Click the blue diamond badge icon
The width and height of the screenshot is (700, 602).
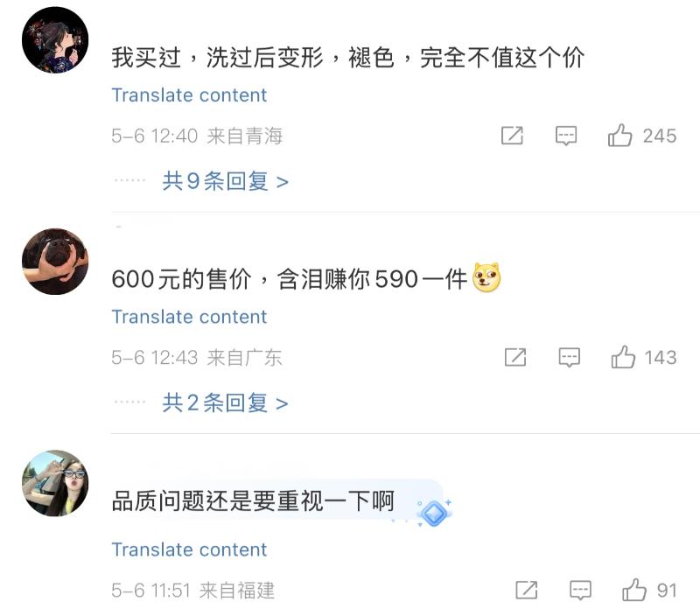click(x=433, y=512)
